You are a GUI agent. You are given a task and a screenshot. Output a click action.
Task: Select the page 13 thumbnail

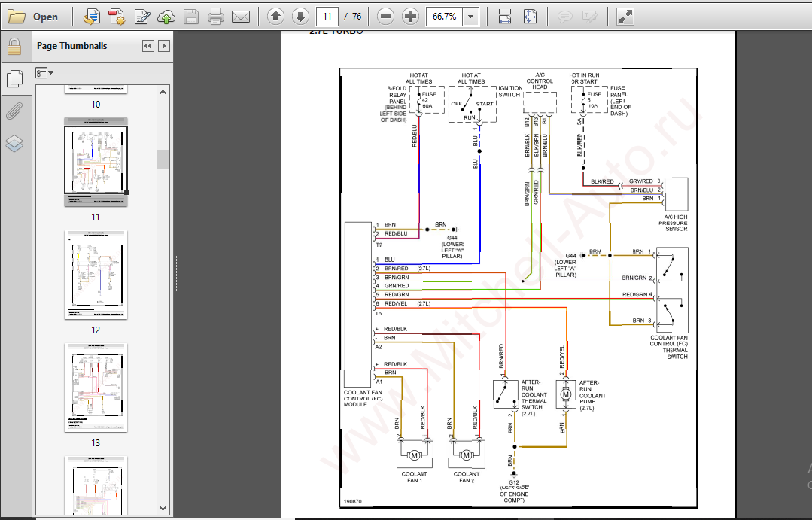tap(96, 388)
